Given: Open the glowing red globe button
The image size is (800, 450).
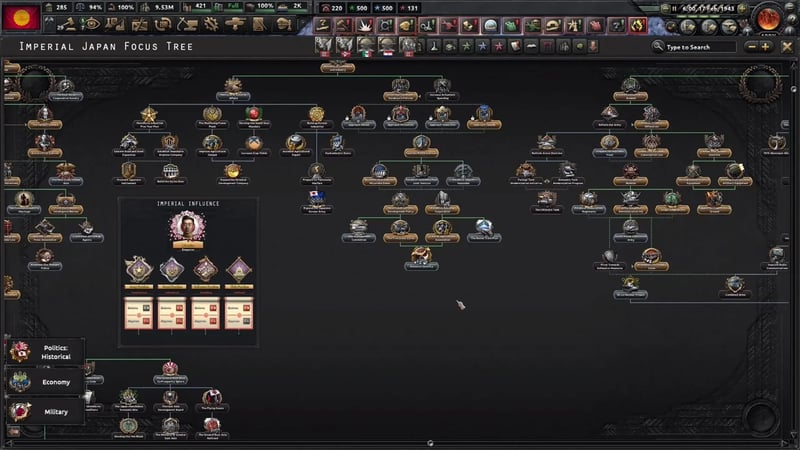Looking at the screenshot, I should (769, 18).
